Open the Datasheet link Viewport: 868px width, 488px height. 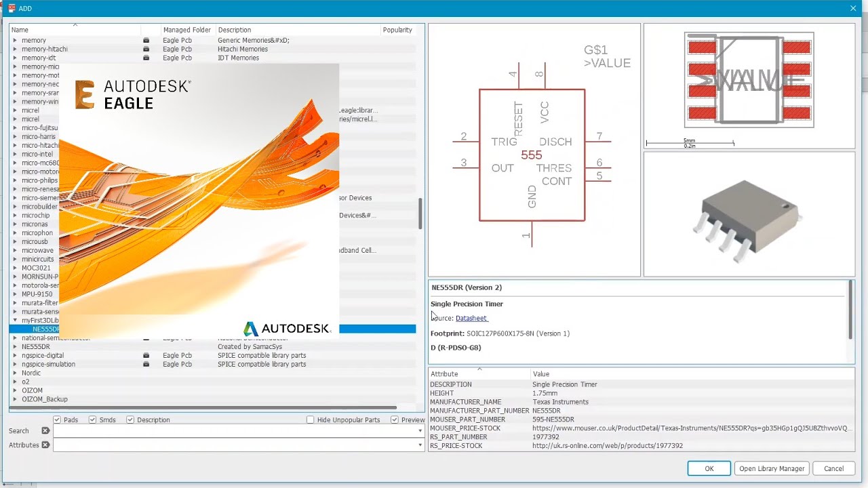[471, 319]
